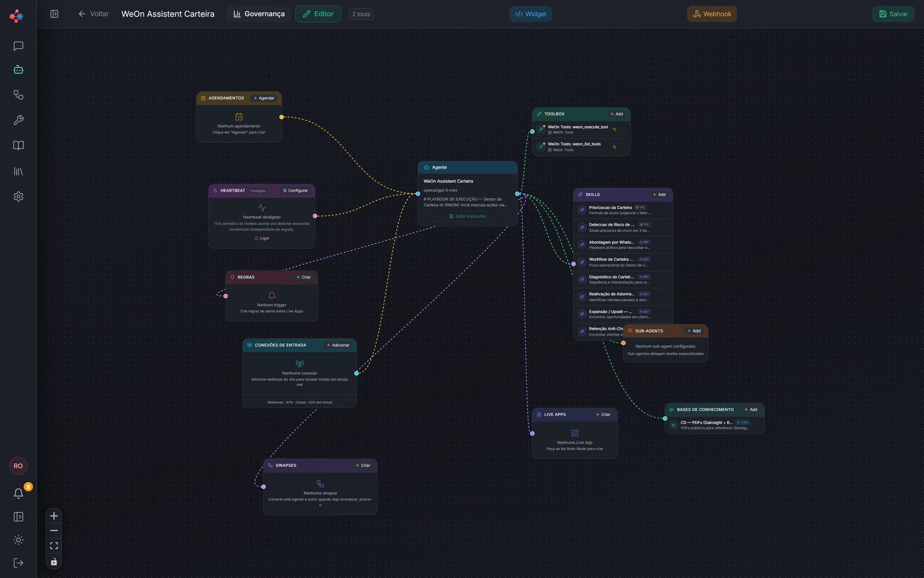Click the logout icon at sidebar bottom
The height and width of the screenshot is (578, 924).
18,563
